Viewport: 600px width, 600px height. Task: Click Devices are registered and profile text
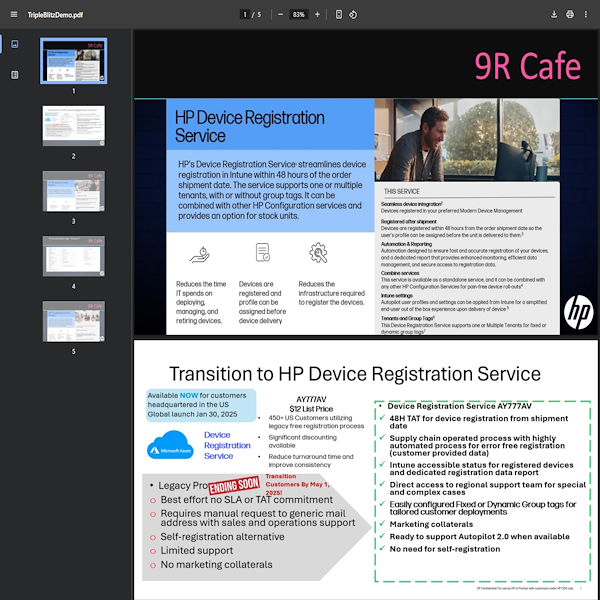pyautogui.click(x=262, y=302)
